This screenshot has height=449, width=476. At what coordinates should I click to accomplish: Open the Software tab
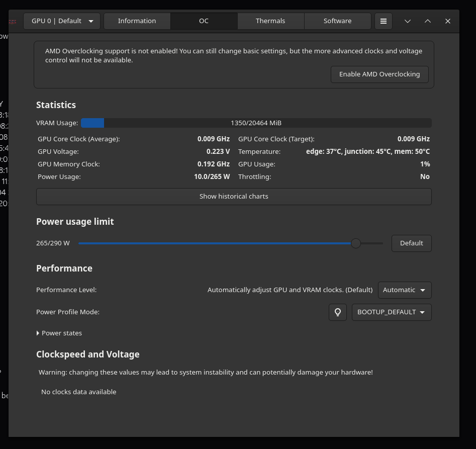tap(337, 21)
